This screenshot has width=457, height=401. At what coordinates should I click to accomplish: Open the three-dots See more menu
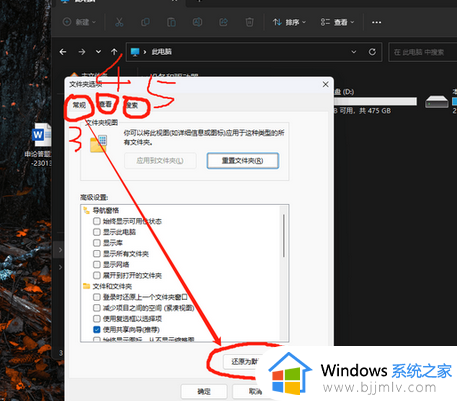(377, 22)
